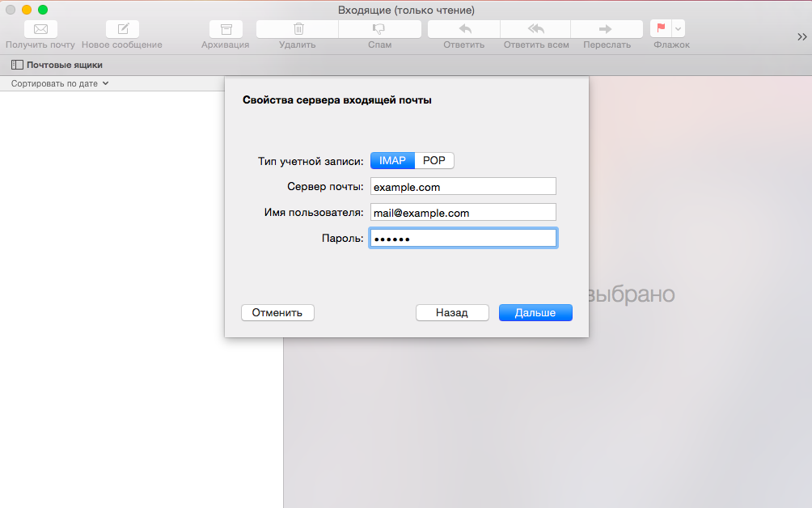
Task: Click the Удалить trash icon
Action: pyautogui.click(x=298, y=29)
